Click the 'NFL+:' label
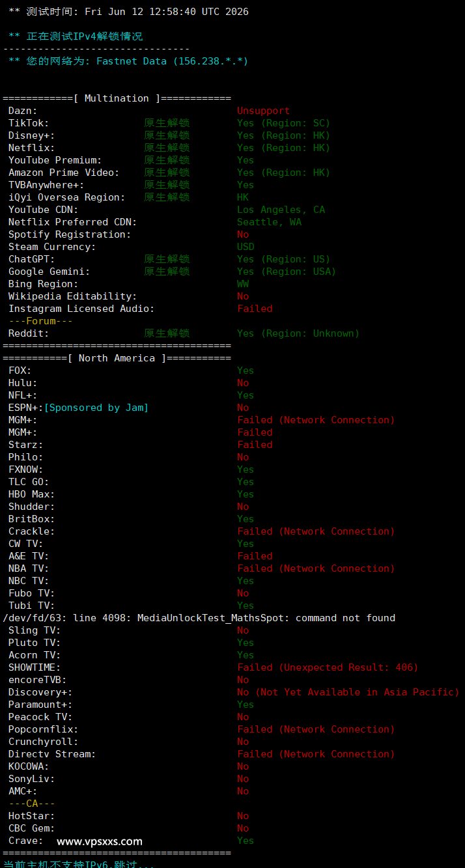Image resolution: width=465 pixels, height=868 pixels. 23,395
